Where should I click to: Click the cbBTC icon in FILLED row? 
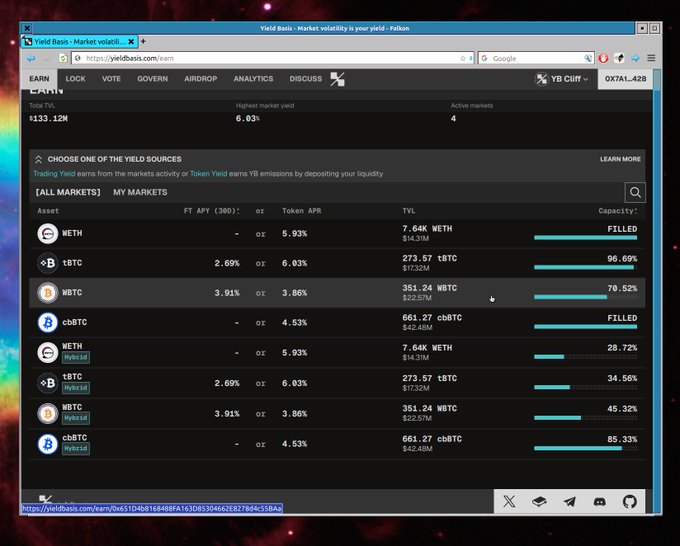[48, 323]
